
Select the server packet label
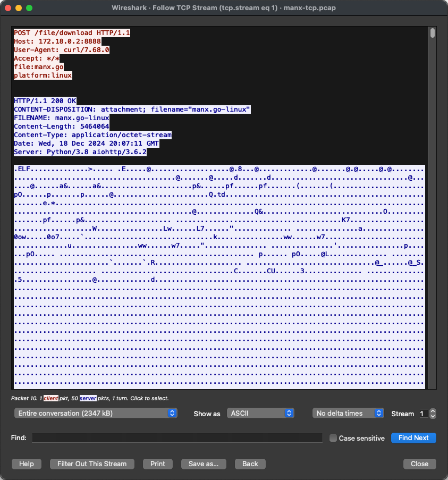coord(88,398)
